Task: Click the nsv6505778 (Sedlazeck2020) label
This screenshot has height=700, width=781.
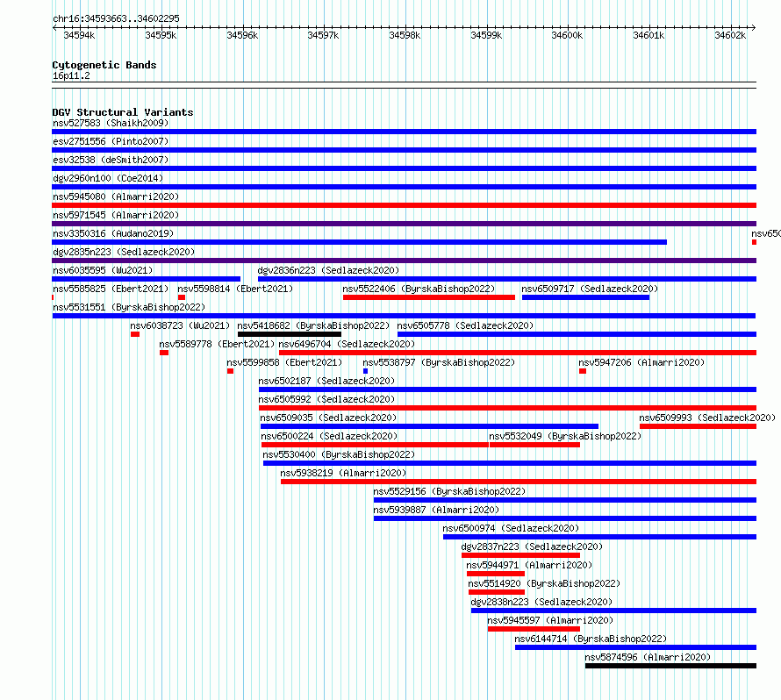Action: (465, 325)
